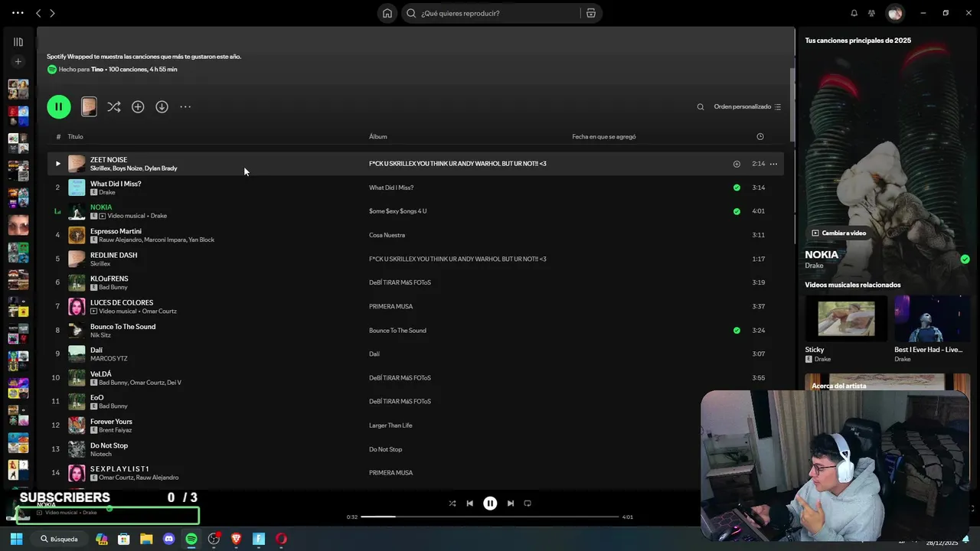Open the $ome $exy $ongs 4 U album link

coord(397,211)
